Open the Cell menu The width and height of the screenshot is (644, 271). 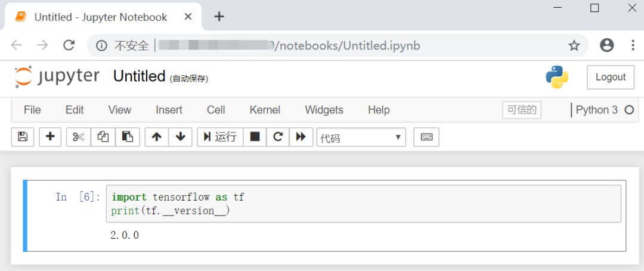tap(216, 110)
